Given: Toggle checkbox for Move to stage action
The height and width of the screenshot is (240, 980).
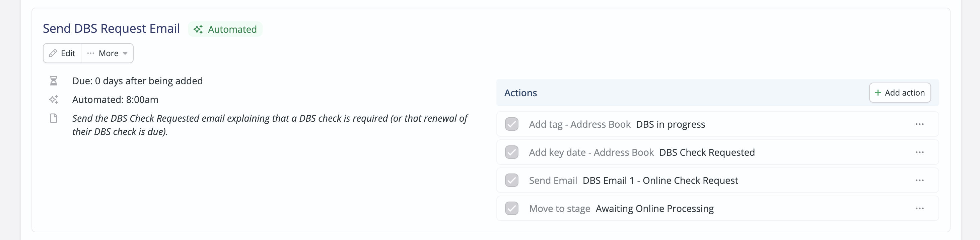Looking at the screenshot, I should 511,209.
